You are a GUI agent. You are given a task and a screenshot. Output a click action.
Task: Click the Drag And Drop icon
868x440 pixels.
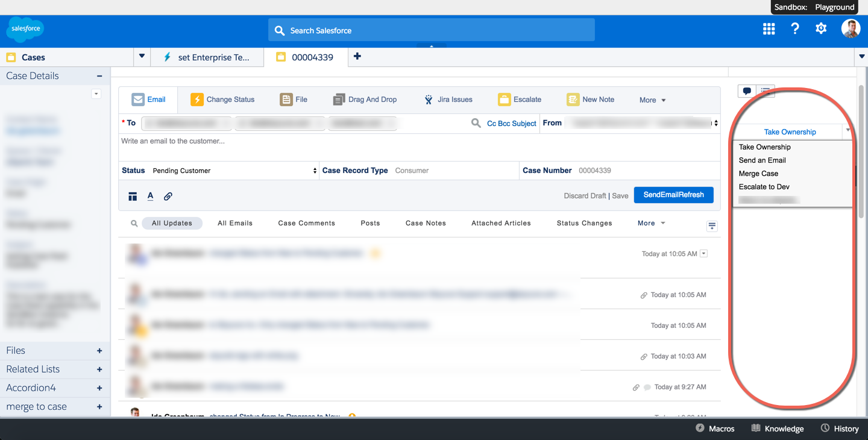(x=339, y=99)
